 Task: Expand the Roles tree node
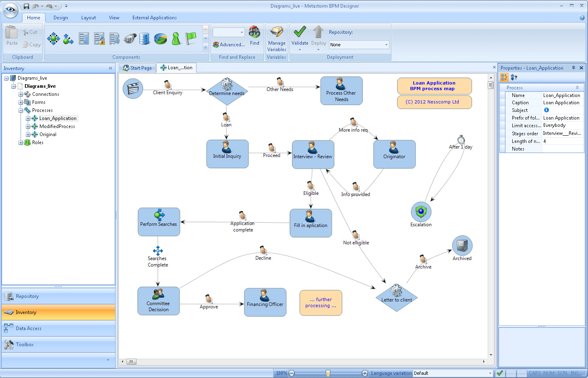[x=21, y=142]
